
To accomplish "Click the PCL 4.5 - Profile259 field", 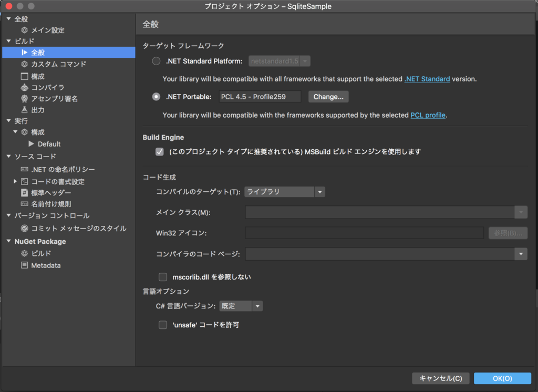I will pyautogui.click(x=260, y=97).
